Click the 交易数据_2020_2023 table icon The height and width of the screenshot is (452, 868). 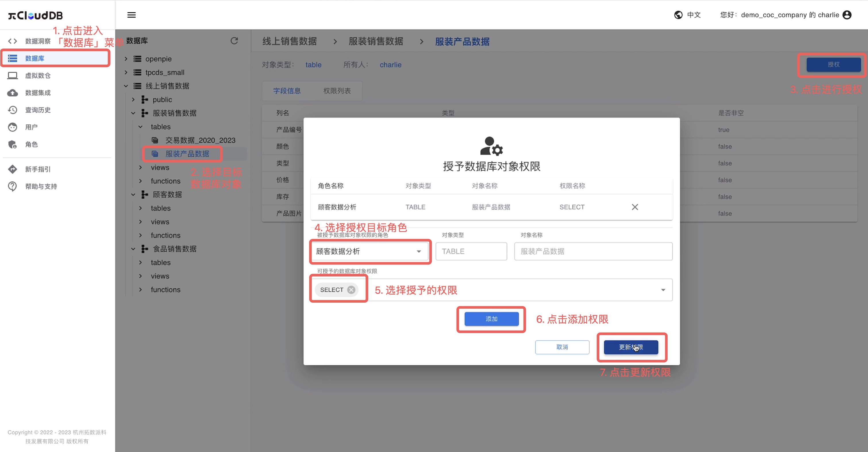tap(155, 140)
